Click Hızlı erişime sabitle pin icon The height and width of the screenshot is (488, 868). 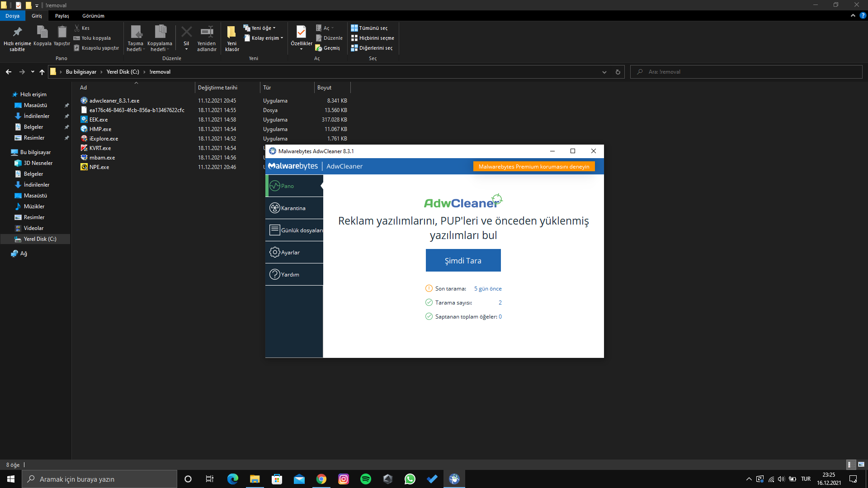pyautogui.click(x=17, y=33)
